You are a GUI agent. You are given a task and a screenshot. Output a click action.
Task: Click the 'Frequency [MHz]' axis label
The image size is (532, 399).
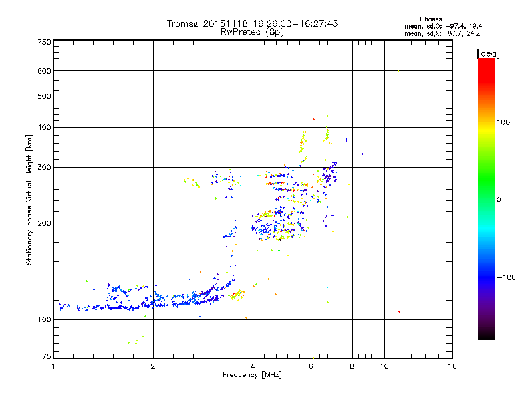point(252,375)
